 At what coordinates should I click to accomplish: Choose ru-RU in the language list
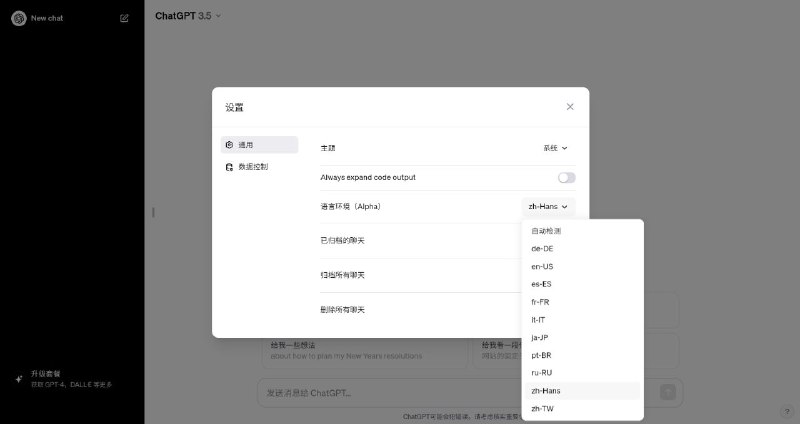tap(582, 373)
